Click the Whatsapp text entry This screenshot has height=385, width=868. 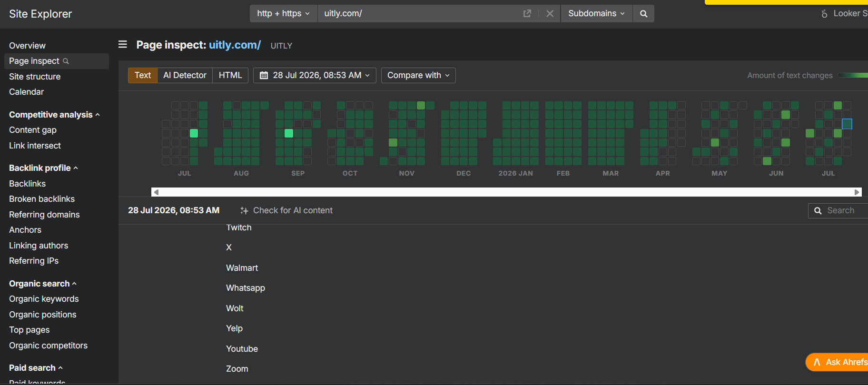tap(246, 288)
